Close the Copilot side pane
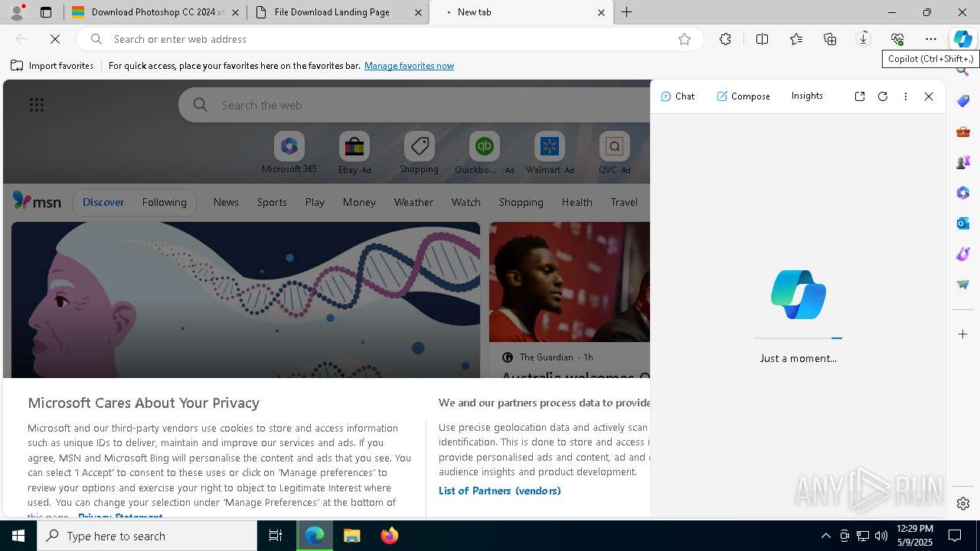Viewport: 980px width, 551px height. point(929,96)
